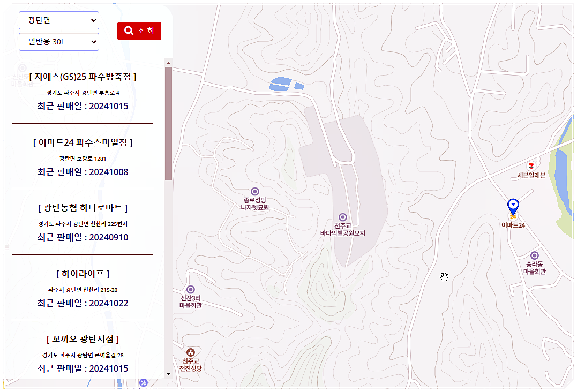
Task: Click 최근 판매일 : 20240910 text
Action: pos(83,237)
